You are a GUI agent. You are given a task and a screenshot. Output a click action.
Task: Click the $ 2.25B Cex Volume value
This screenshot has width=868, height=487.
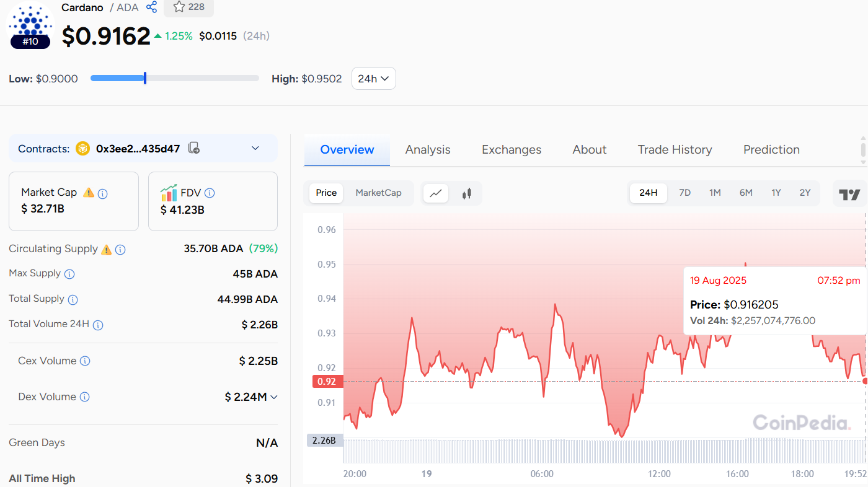tap(259, 361)
